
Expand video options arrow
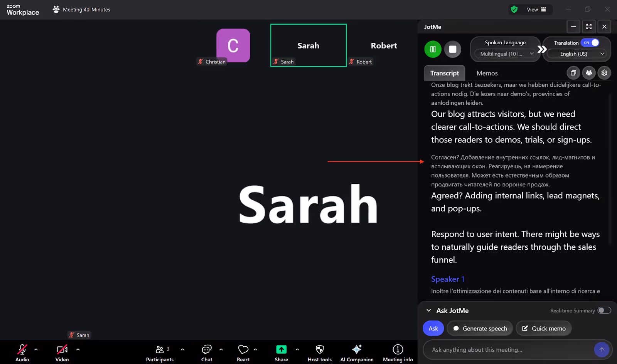[78, 350]
